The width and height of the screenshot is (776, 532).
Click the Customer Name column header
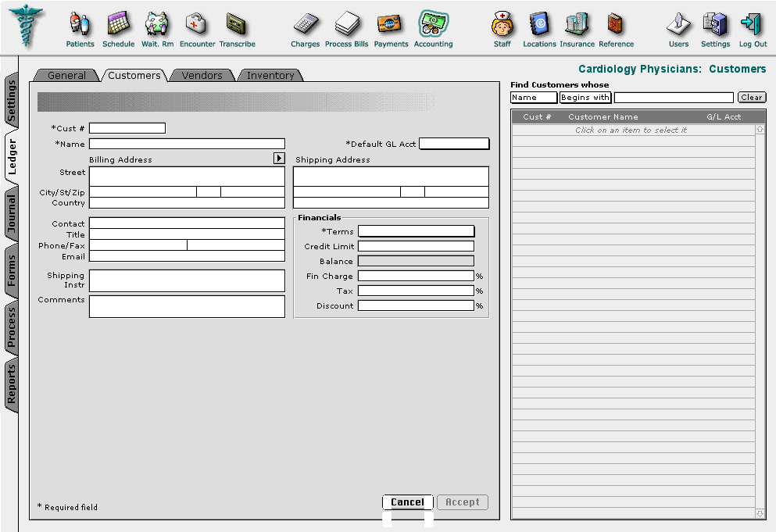603,117
